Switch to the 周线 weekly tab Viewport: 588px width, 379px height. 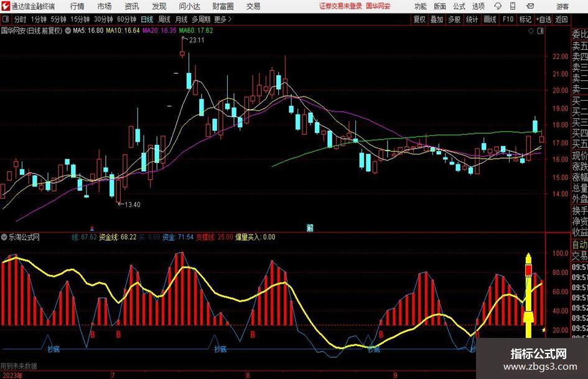coord(164,19)
